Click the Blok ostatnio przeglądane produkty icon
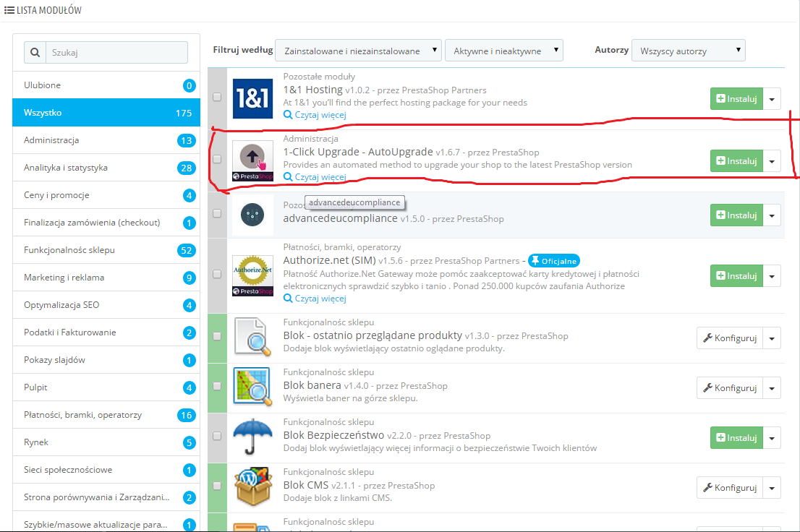Viewport: 800px width, 532px height. click(252, 336)
